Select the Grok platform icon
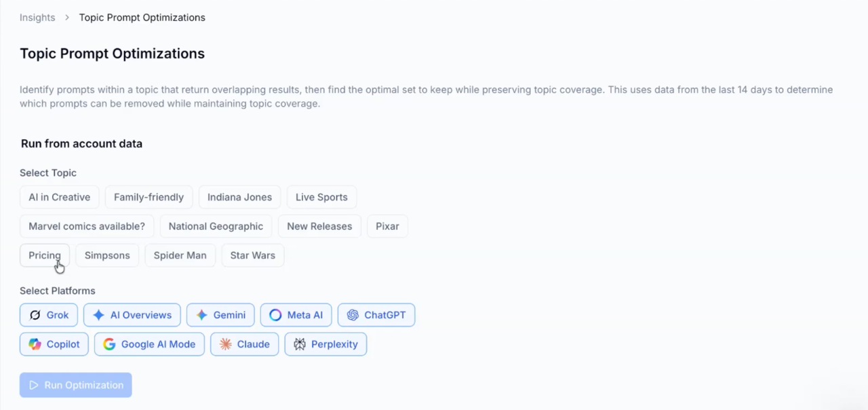The image size is (868, 410). coord(35,315)
